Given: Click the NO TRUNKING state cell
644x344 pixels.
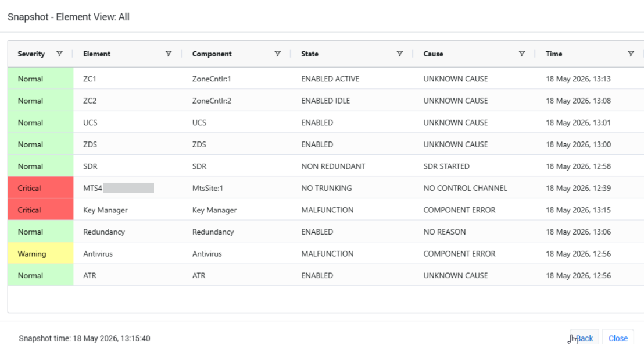Looking at the screenshot, I should [352, 188].
